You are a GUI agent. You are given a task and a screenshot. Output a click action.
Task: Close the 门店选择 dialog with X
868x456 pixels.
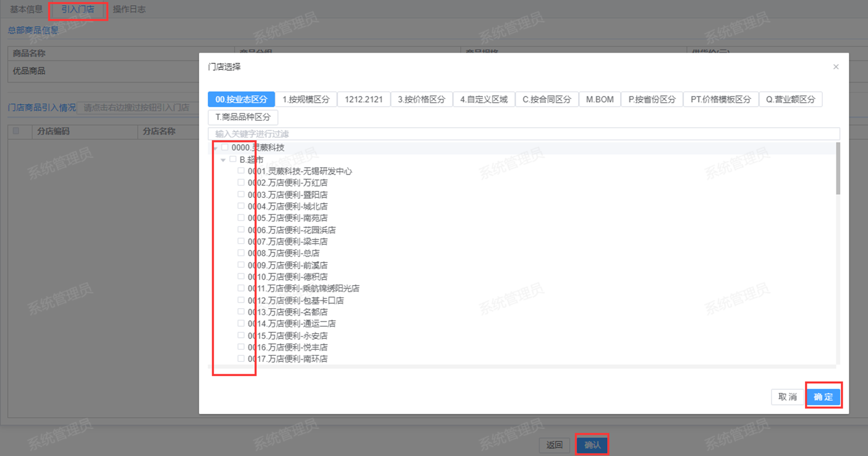point(836,67)
